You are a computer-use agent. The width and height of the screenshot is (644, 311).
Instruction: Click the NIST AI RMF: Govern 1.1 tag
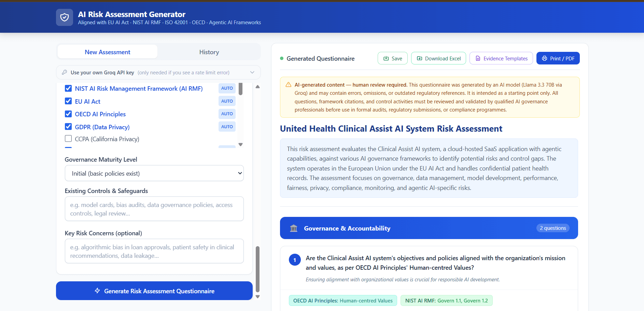(x=447, y=300)
